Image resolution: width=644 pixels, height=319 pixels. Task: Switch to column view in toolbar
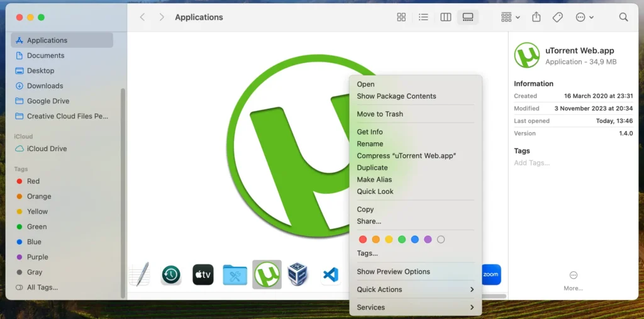(446, 17)
